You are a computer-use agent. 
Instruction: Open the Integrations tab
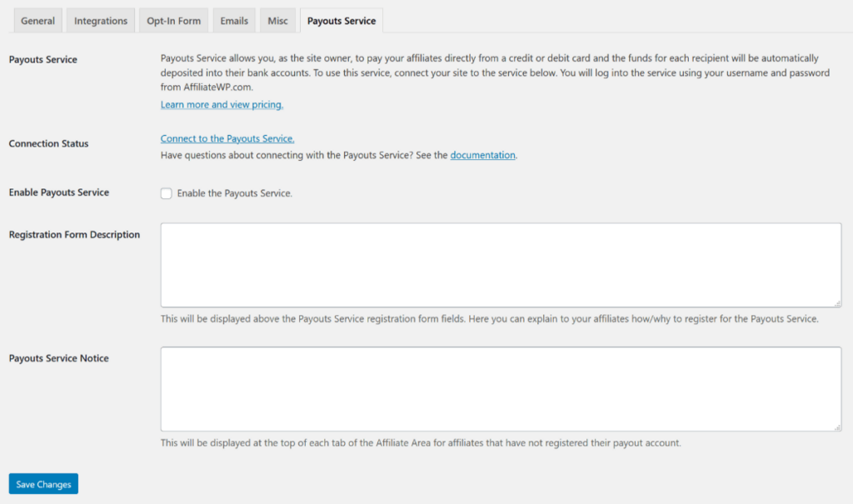[100, 20]
